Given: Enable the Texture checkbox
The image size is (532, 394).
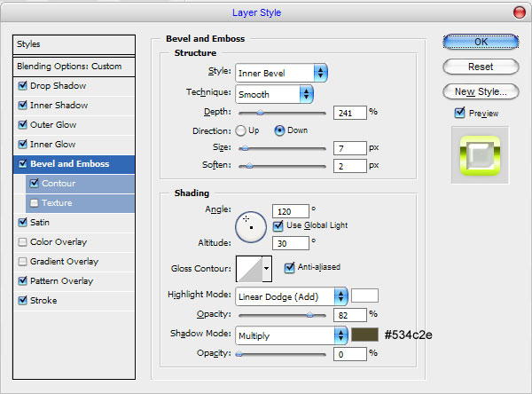Looking at the screenshot, I should pos(34,203).
